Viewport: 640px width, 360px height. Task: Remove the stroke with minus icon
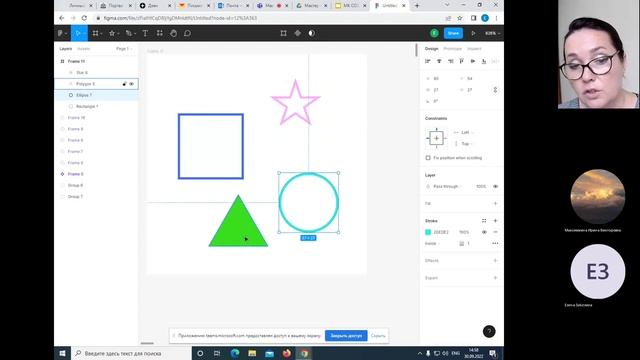pos(495,232)
